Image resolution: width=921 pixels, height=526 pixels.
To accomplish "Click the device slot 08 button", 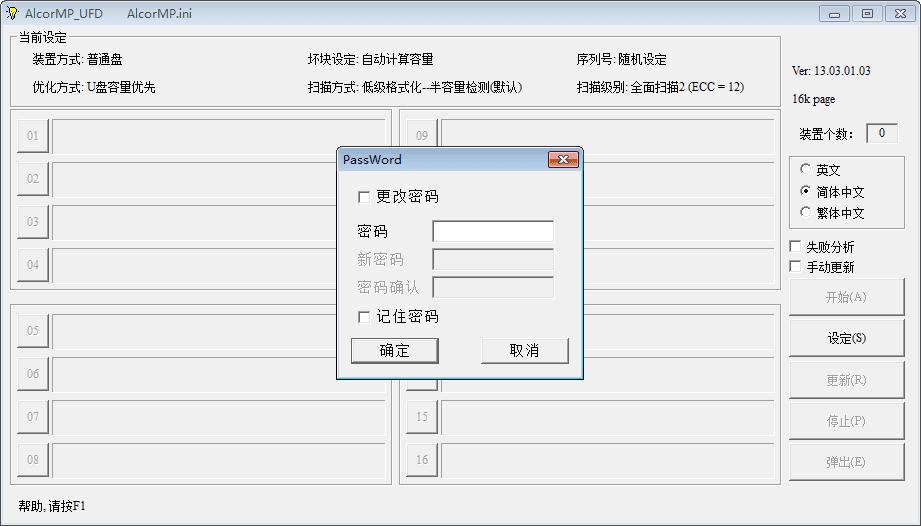I will pyautogui.click(x=33, y=460).
